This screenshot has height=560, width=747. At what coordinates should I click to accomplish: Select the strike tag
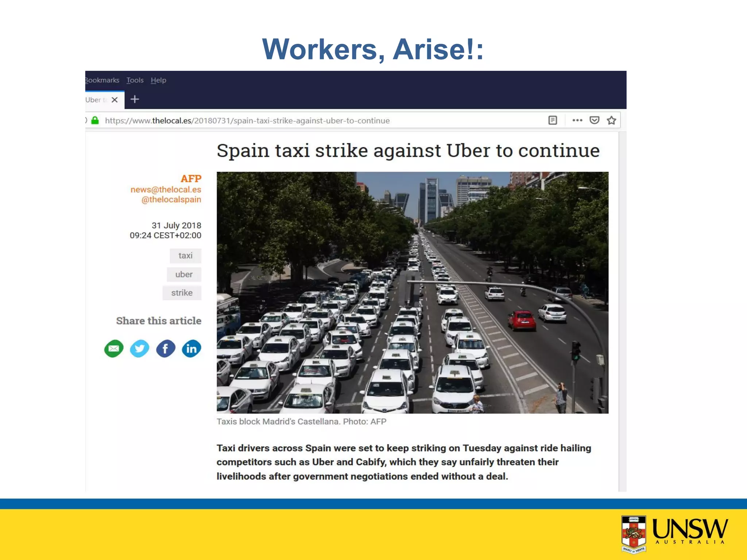tap(182, 293)
